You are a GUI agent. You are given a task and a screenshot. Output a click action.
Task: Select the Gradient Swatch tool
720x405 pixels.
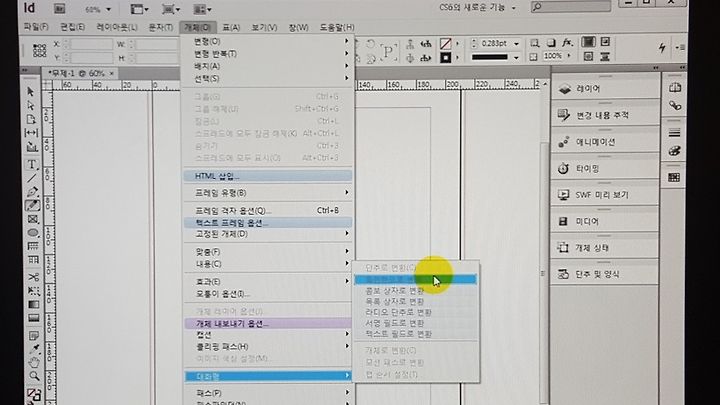coord(34,304)
